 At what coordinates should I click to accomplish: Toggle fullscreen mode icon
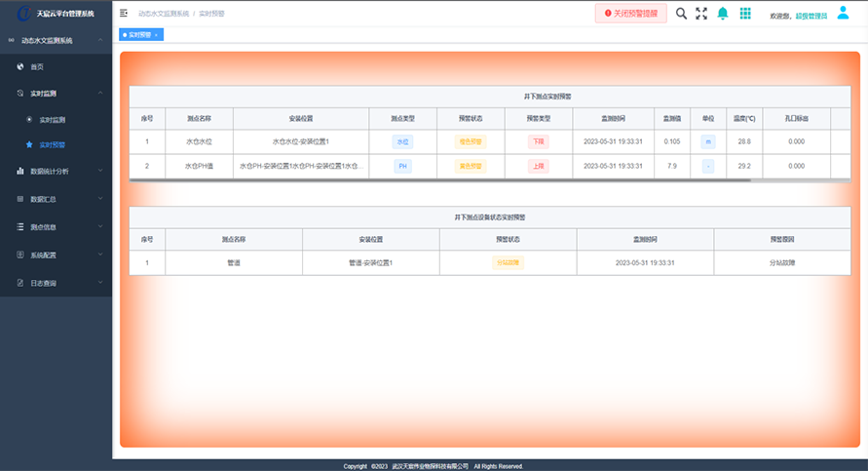point(701,14)
